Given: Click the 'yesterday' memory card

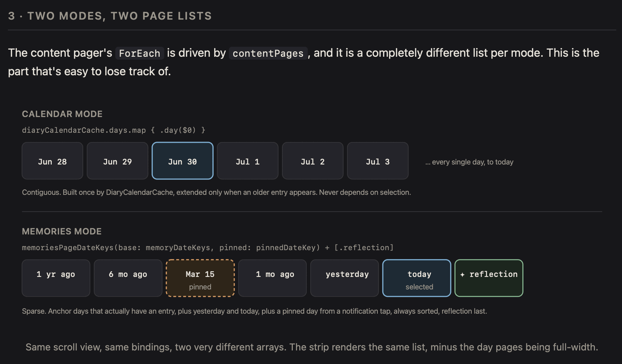Looking at the screenshot, I should [x=345, y=278].
